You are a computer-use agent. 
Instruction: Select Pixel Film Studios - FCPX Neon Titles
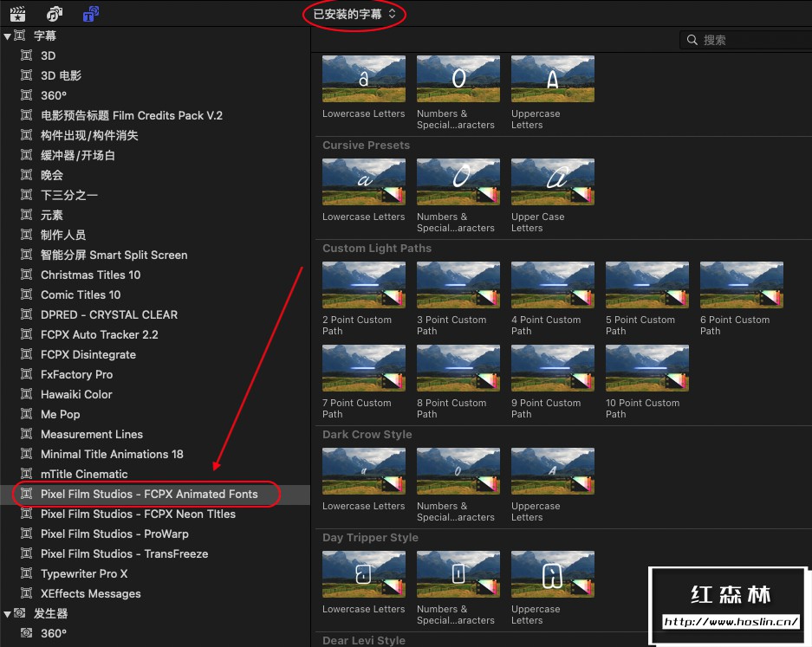click(x=139, y=514)
